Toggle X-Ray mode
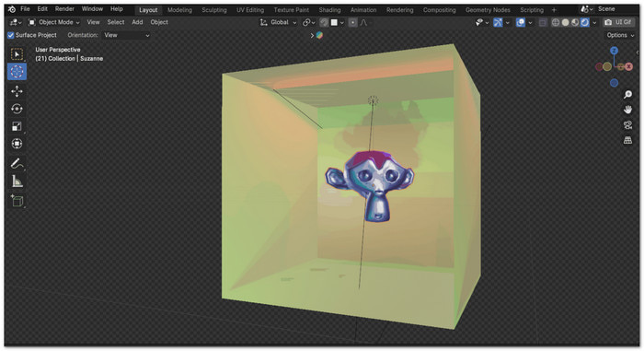 point(543,23)
